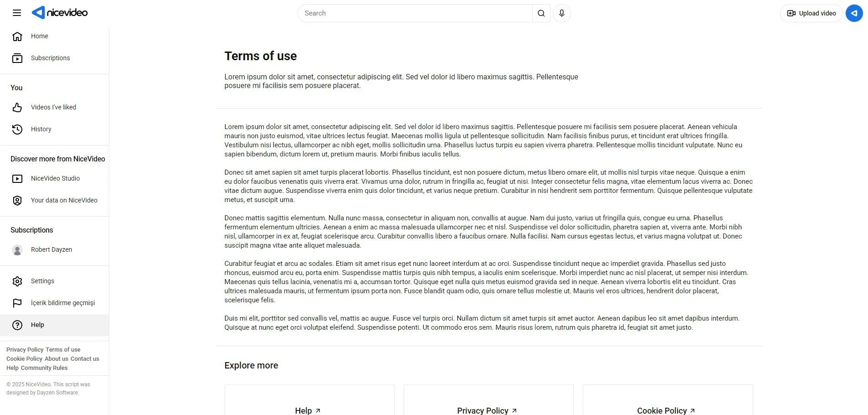Click the Home house icon
The height and width of the screenshot is (415, 868).
[x=17, y=36]
